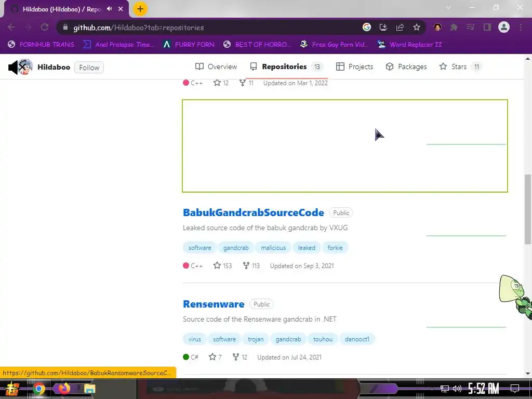Open the BabukGandcrabSourceCode repository
The height and width of the screenshot is (399, 532).
point(254,212)
